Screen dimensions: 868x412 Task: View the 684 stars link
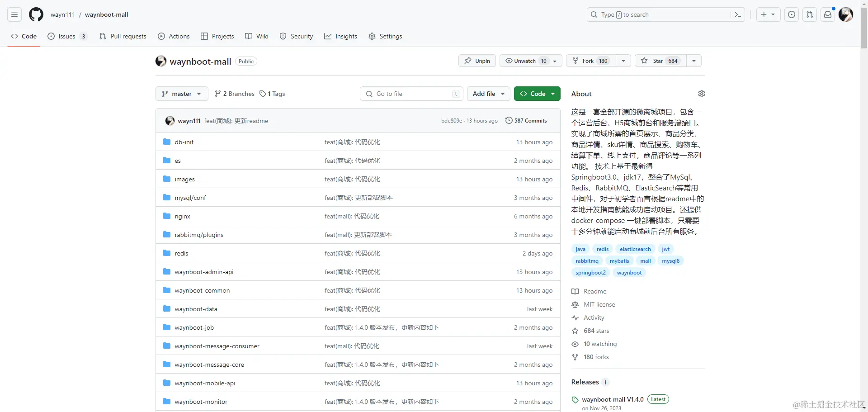[x=590, y=331]
